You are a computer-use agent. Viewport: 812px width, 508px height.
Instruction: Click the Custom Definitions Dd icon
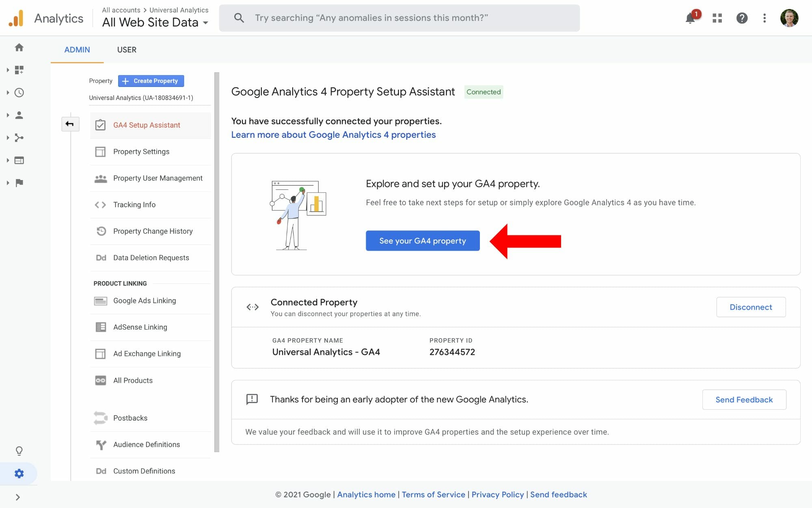click(101, 471)
